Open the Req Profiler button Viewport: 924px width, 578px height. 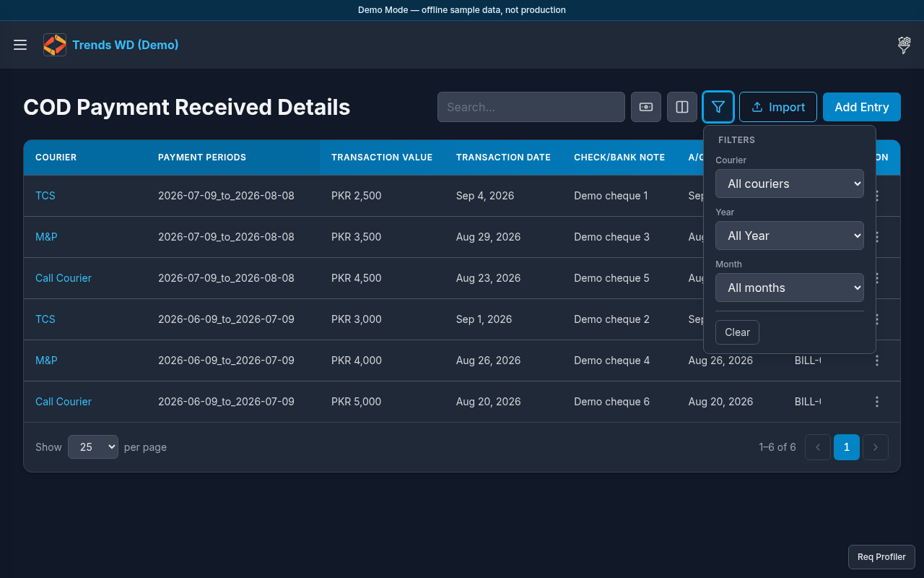[x=881, y=557]
